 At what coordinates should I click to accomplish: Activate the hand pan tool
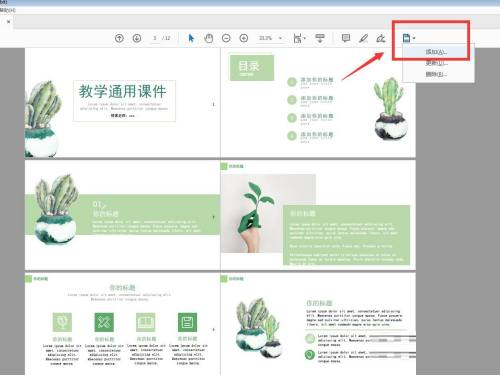tap(209, 38)
